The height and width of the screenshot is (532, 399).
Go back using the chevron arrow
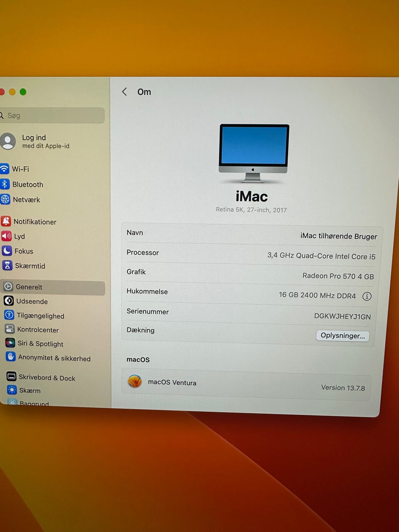pos(124,92)
